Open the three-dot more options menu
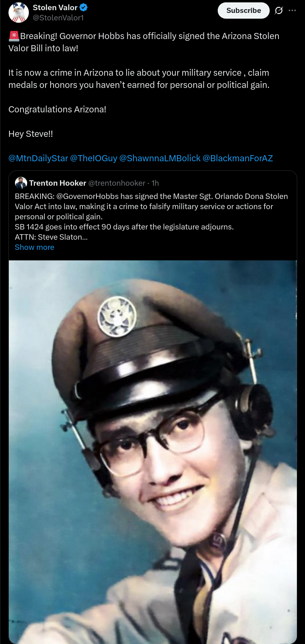The height and width of the screenshot is (644, 305). pyautogui.click(x=292, y=11)
